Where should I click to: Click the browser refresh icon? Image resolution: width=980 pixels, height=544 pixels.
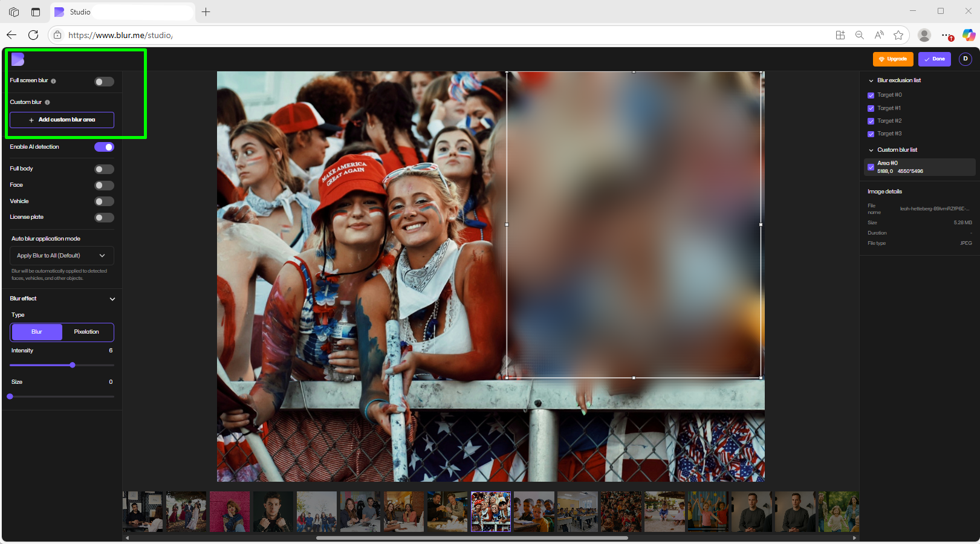[x=33, y=35]
